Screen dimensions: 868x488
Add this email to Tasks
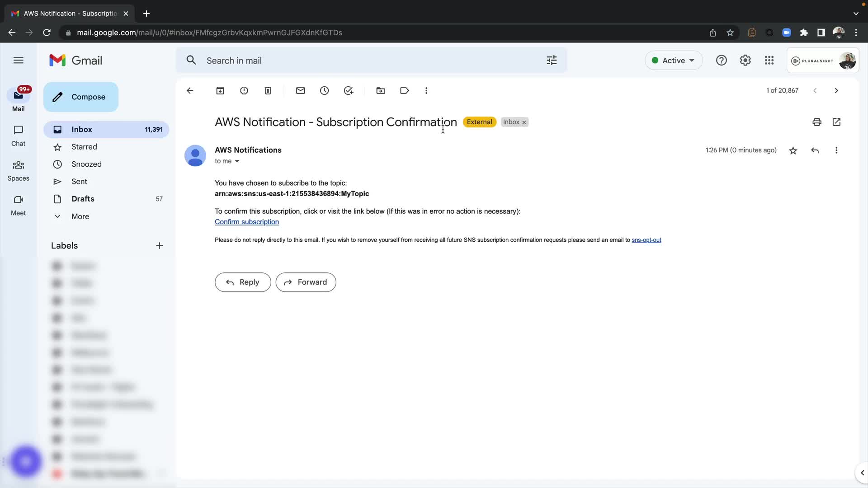tap(349, 90)
